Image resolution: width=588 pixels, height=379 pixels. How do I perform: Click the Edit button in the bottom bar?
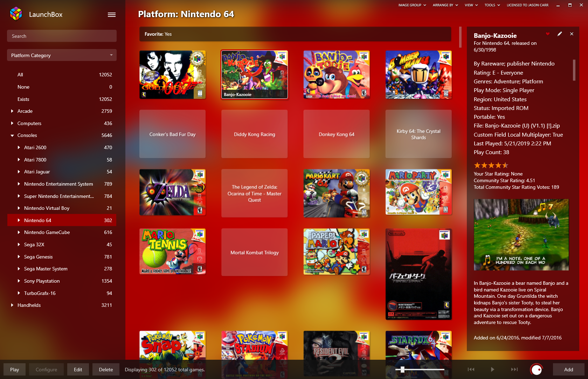(78, 369)
